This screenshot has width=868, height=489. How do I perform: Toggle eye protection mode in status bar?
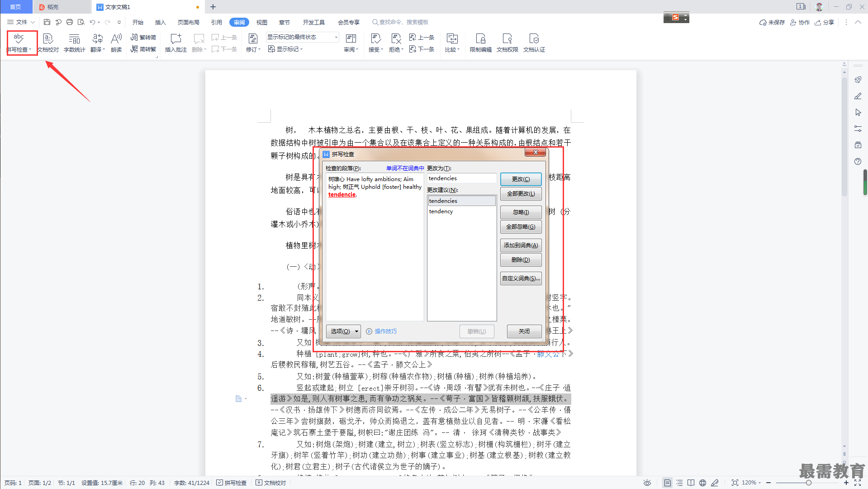point(647,483)
